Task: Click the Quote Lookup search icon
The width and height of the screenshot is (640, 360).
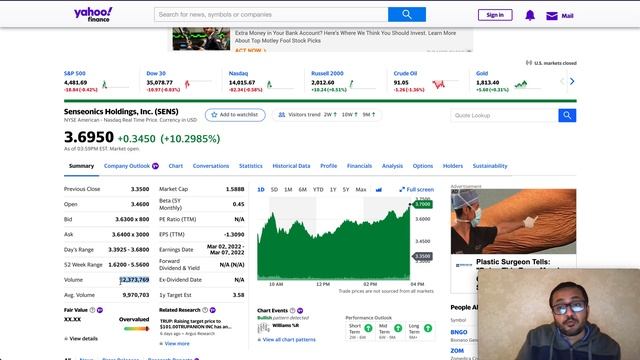Action: coord(567,116)
